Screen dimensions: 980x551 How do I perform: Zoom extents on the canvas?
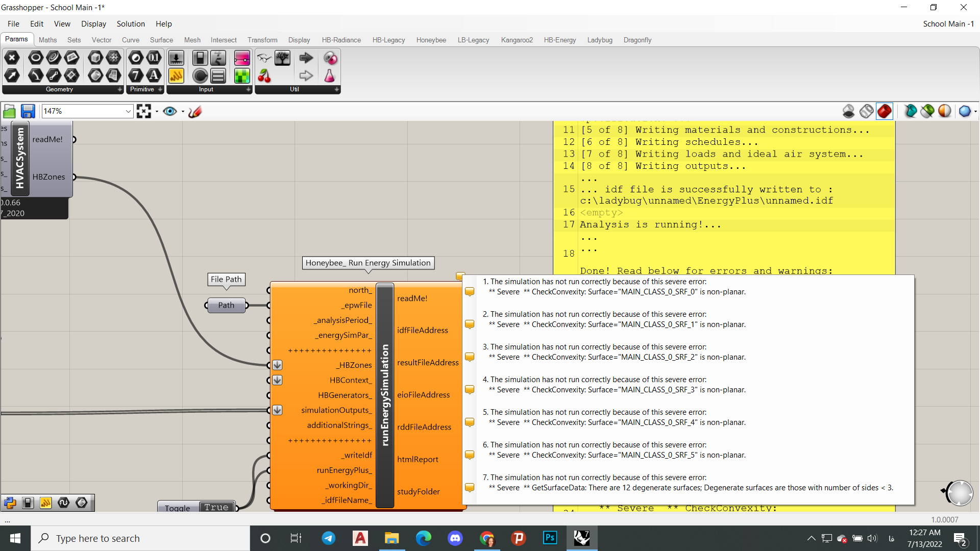click(143, 111)
